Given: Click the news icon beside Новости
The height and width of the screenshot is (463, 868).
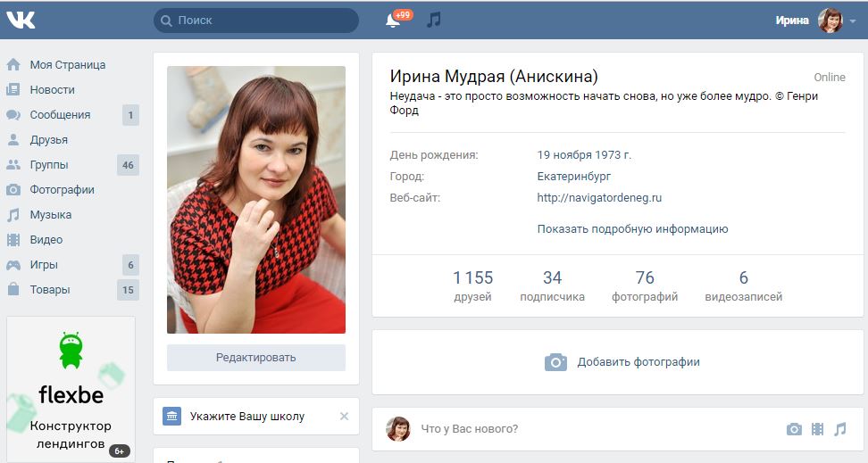Looking at the screenshot, I should click(x=13, y=89).
